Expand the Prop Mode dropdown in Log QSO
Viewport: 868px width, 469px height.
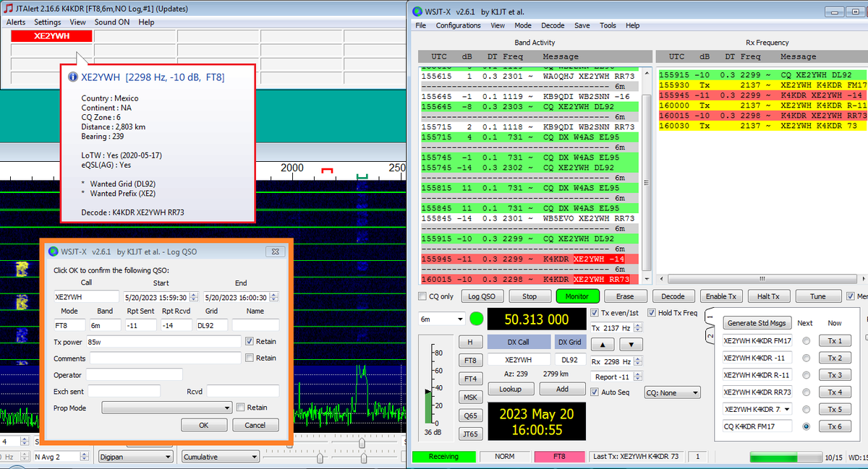166,407
